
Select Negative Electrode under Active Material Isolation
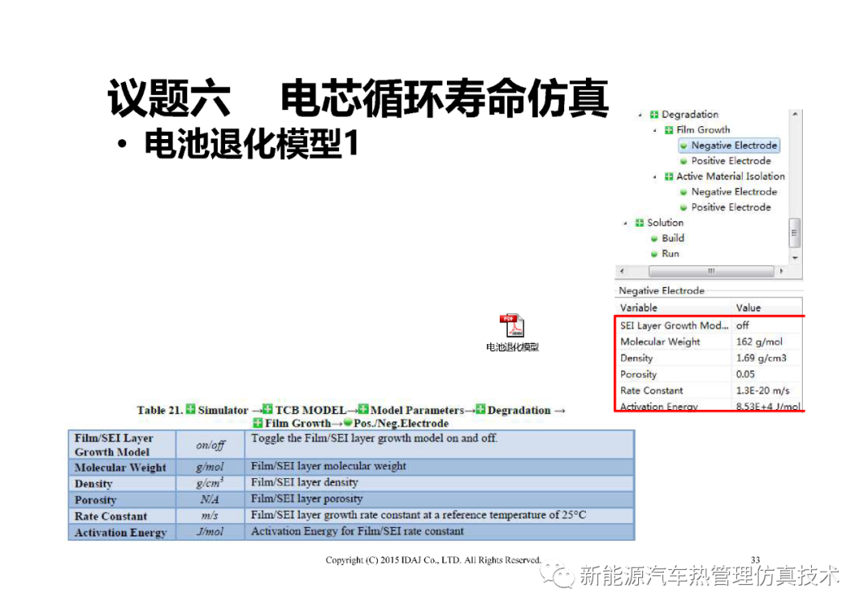coord(734,192)
